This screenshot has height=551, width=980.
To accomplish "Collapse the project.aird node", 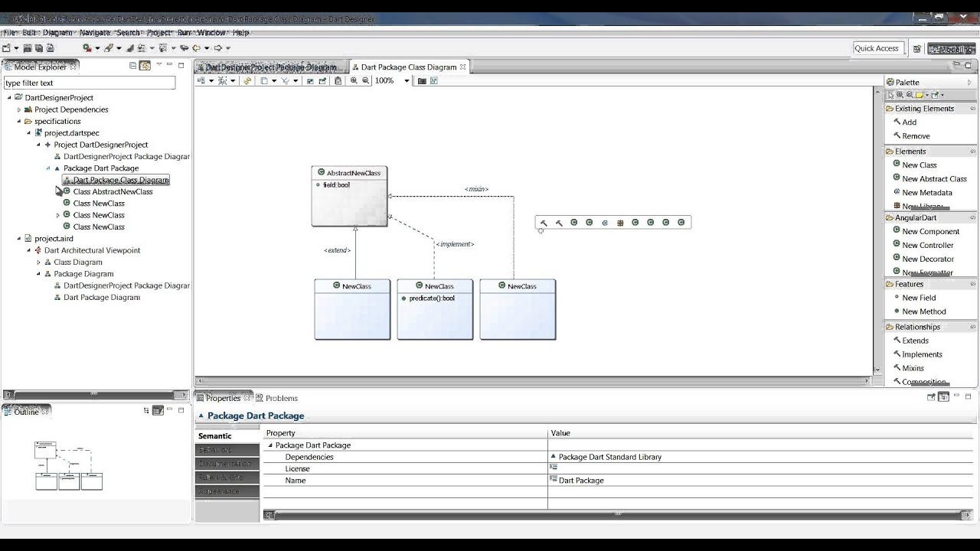I will 19,239.
